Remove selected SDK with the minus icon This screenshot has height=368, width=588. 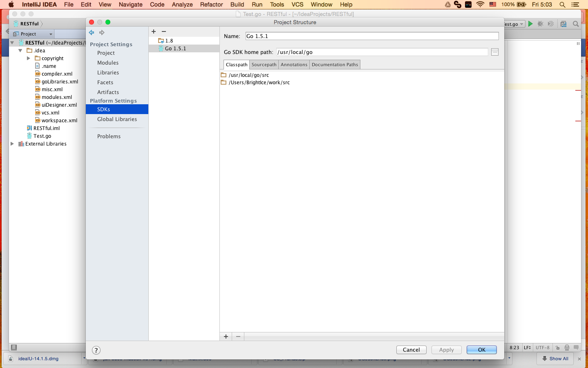pos(164,31)
